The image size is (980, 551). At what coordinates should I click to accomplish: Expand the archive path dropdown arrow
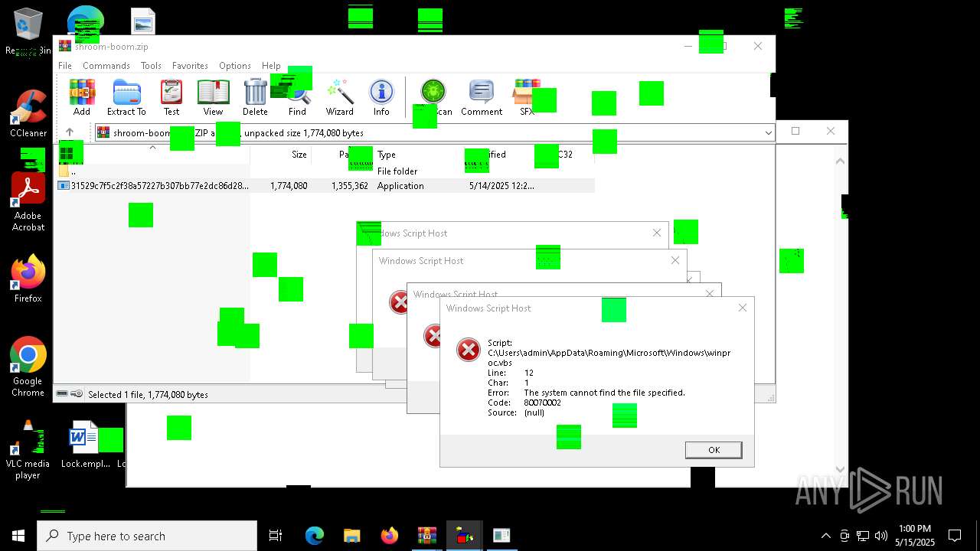click(768, 133)
